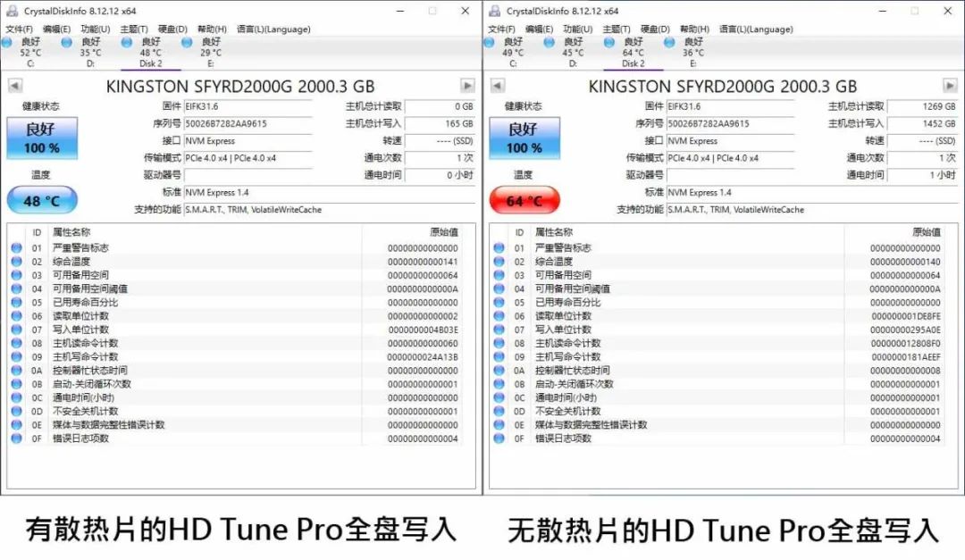Click status icon for 0A 控制器忙状态时间, left window
The height and width of the screenshot is (560, 965).
pos(17,371)
